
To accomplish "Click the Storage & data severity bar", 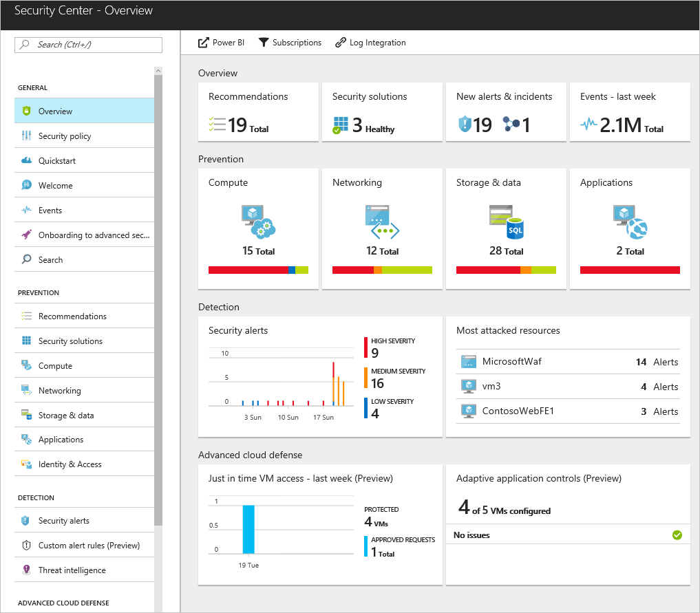I will pyautogui.click(x=506, y=270).
